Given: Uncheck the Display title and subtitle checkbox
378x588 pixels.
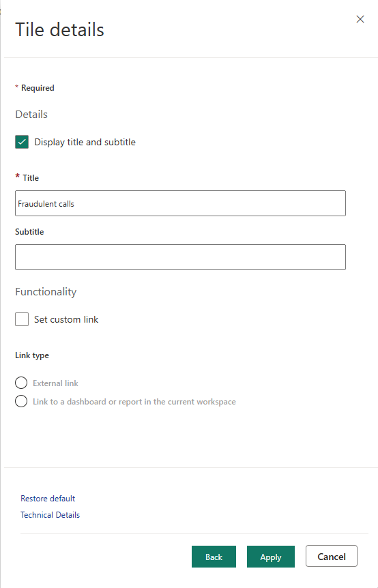Looking at the screenshot, I should pyautogui.click(x=22, y=142).
